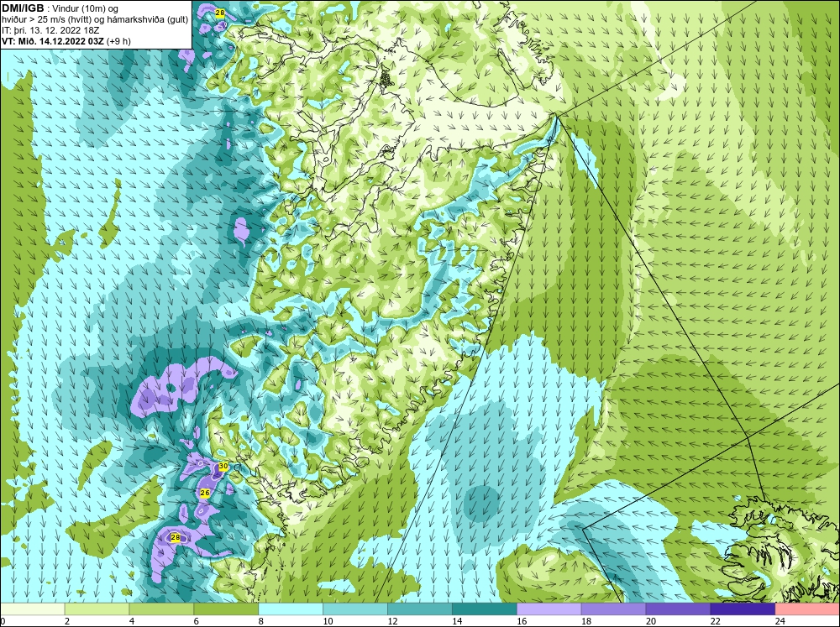Select the yellow 28 gust marker beside the title box

(219, 13)
